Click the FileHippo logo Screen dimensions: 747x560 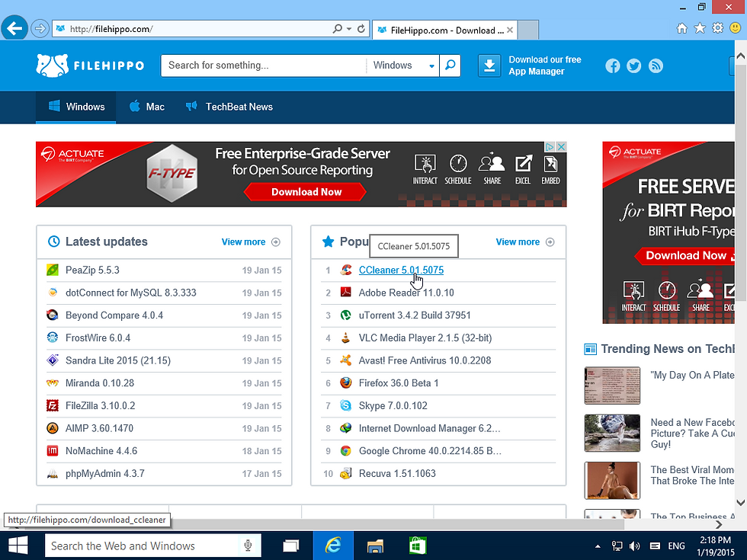tap(90, 66)
